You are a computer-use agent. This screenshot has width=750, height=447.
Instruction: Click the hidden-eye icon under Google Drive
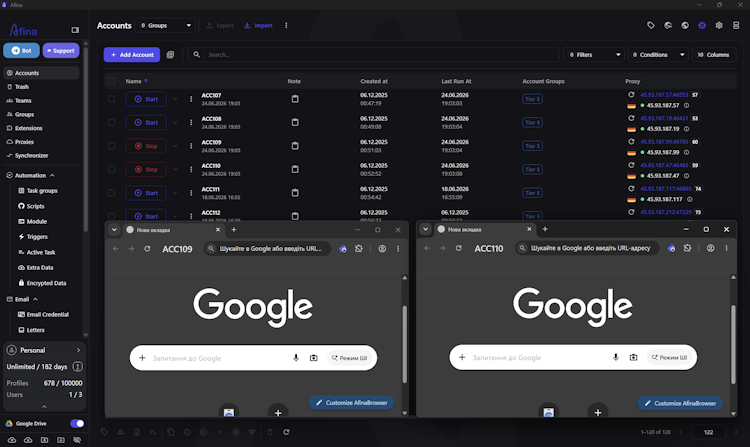point(77,440)
